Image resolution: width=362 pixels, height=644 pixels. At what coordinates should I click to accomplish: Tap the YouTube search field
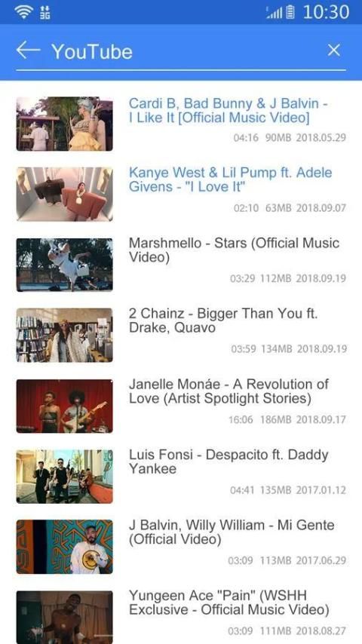click(x=181, y=52)
